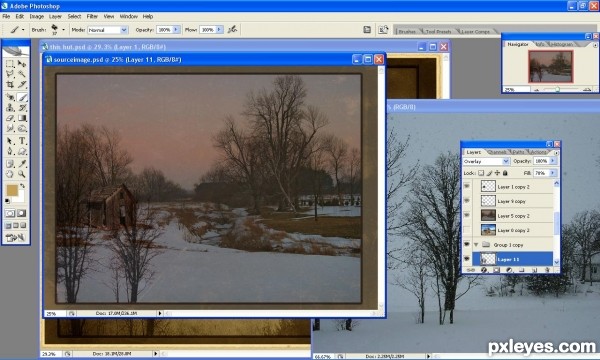The height and width of the screenshot is (360, 600).
Task: Hide Layer 5 copy 2 visibility
Action: click(467, 215)
